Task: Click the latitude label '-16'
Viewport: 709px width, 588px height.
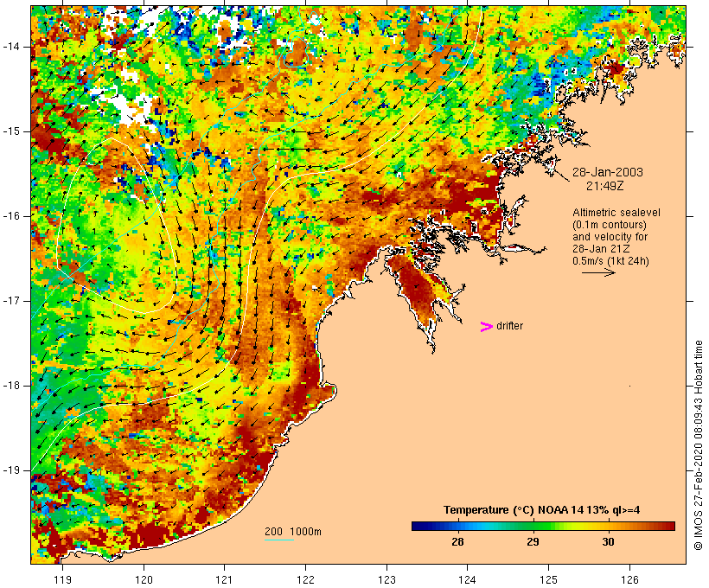Action: pos(11,216)
